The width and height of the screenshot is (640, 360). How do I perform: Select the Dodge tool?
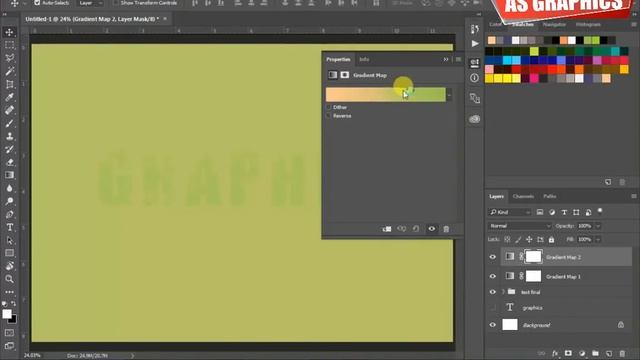(9, 201)
